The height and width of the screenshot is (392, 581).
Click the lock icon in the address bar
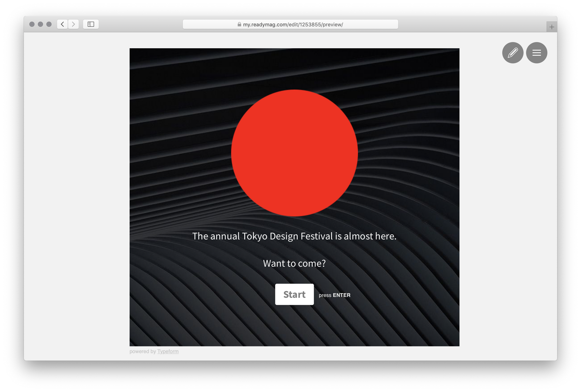pyautogui.click(x=239, y=24)
